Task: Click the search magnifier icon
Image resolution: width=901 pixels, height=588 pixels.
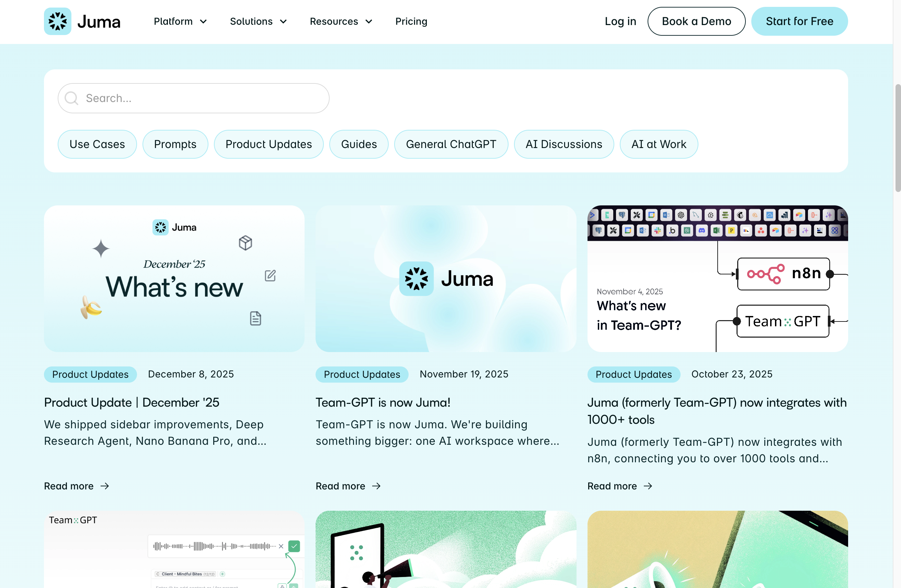Action: (71, 99)
